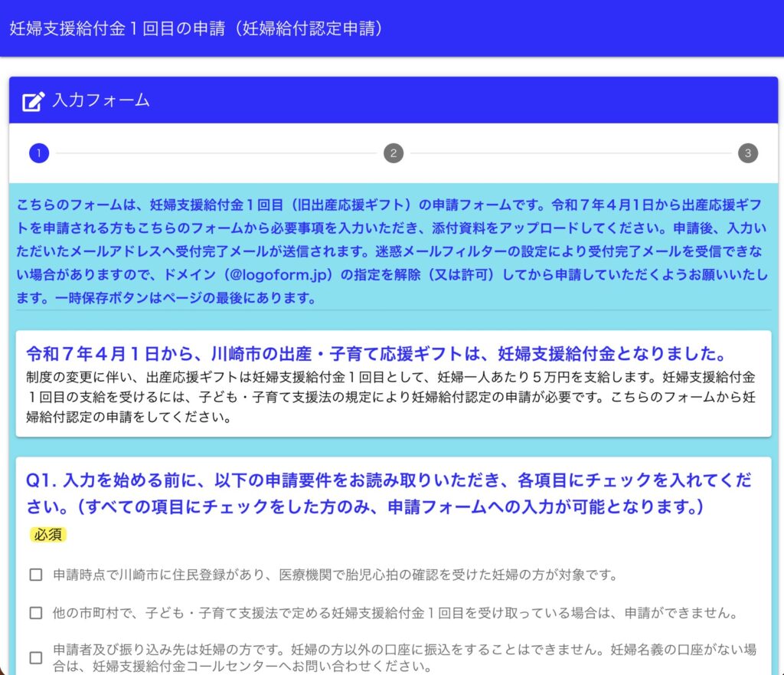Click the label text mentioning 妊婦支援給付金コールセンター
The width and height of the screenshot is (784, 675).
pos(404,657)
